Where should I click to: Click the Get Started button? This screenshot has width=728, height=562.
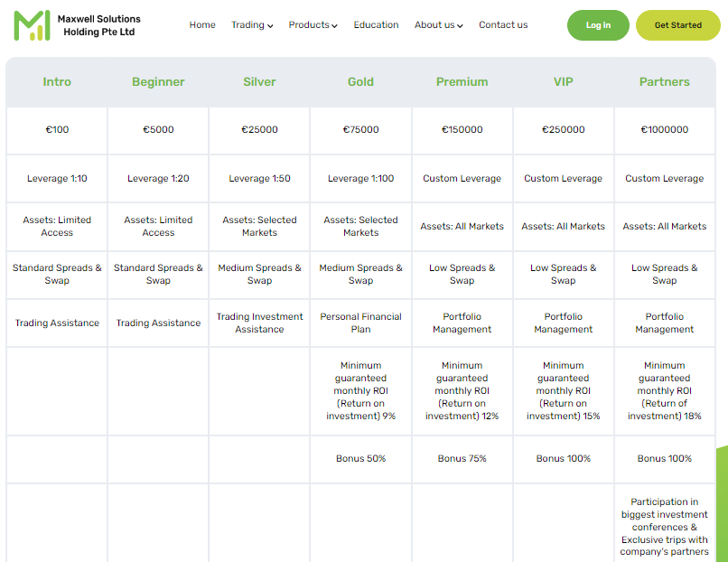click(x=677, y=25)
